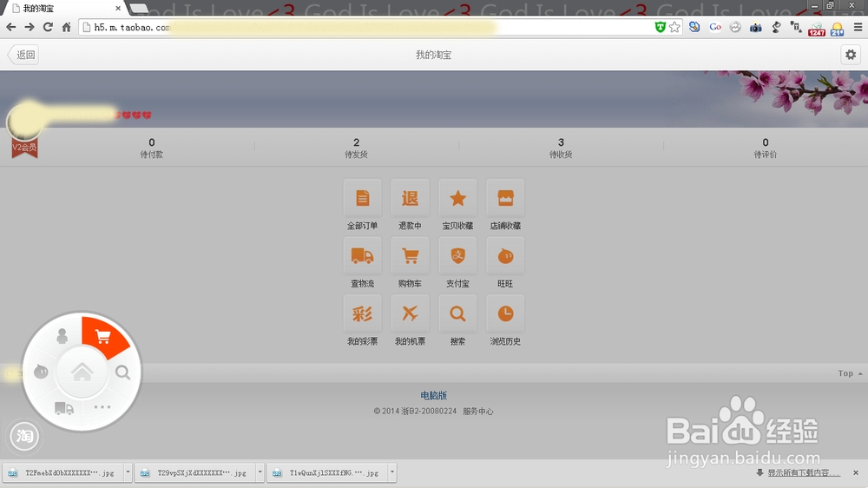Open downloaded file T1wQunXj1SXXXfNG jpg

[328, 472]
